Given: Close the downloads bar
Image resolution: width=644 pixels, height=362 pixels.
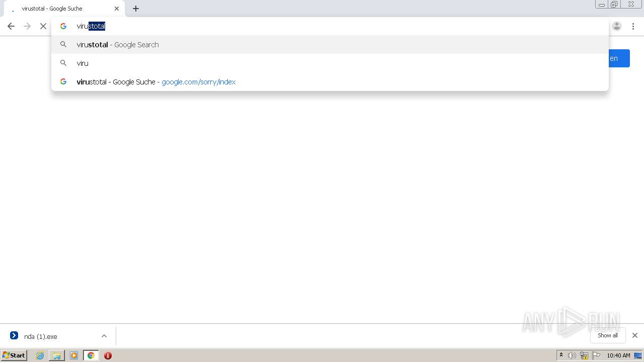Looking at the screenshot, I should [635, 335].
